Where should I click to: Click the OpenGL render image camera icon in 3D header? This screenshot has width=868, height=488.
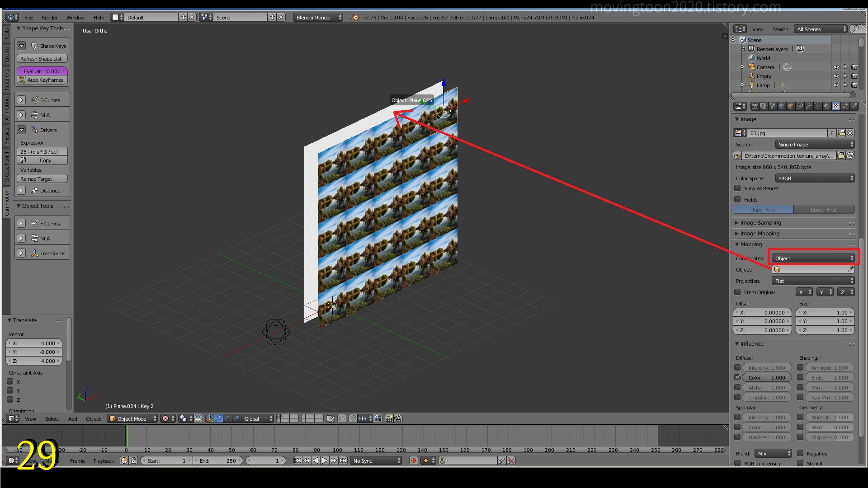pyautogui.click(x=389, y=418)
